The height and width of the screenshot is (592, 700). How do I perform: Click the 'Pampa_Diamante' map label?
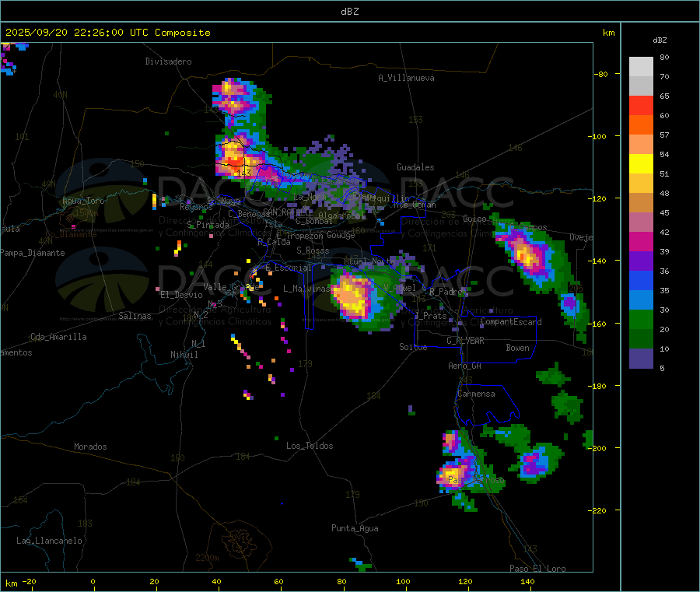[x=33, y=253]
